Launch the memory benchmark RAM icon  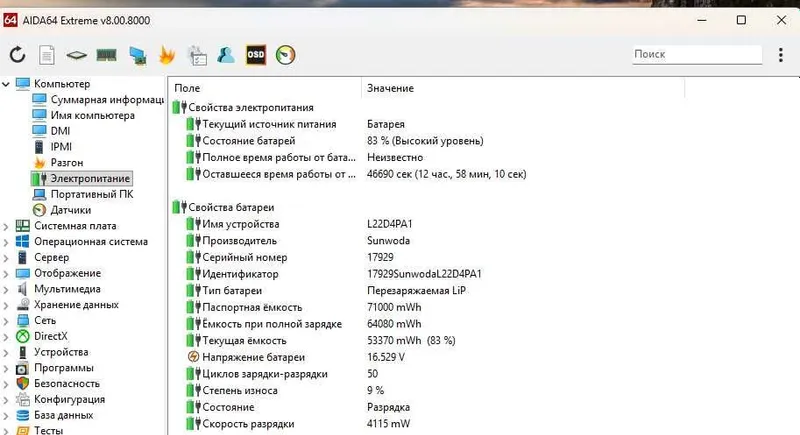coord(106,55)
